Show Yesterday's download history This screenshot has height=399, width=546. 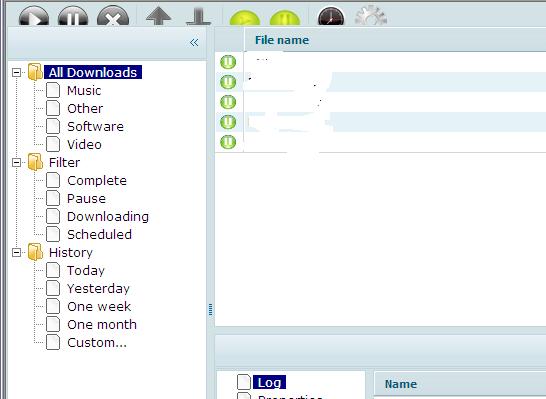(x=99, y=289)
